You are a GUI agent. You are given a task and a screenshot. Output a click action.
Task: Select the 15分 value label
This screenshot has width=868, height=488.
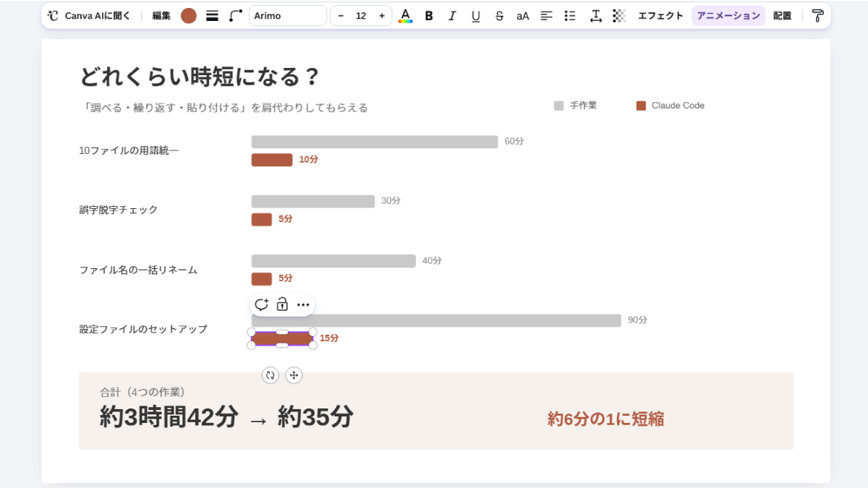329,338
